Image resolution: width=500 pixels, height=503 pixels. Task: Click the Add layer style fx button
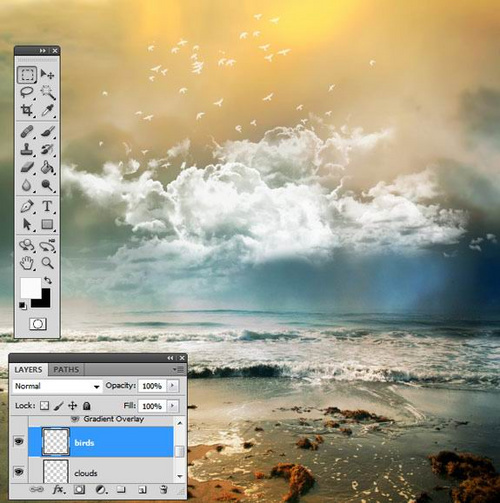pyautogui.click(x=58, y=489)
